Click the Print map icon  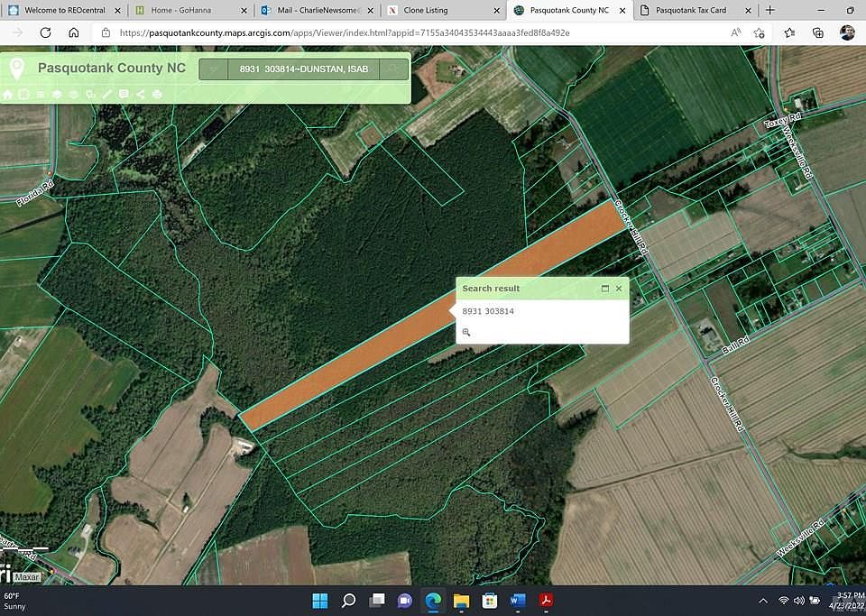click(157, 94)
